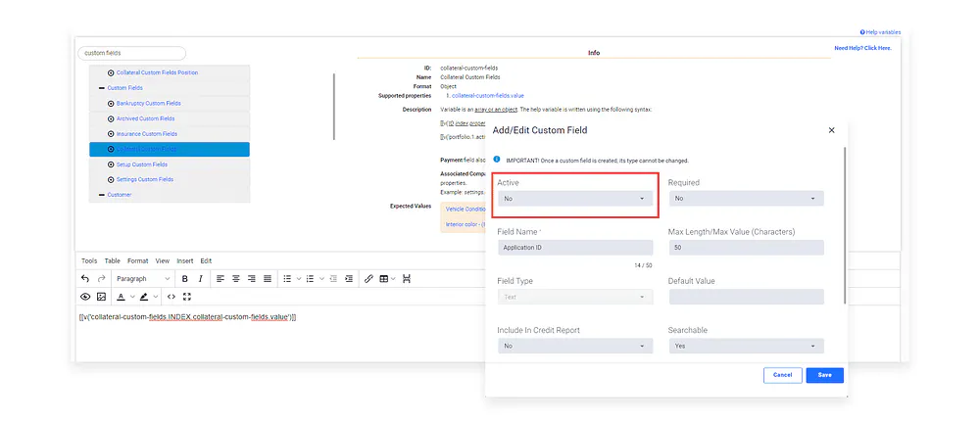Click the dialog's vertical scrollbar
980x422 pixels.
point(845,225)
